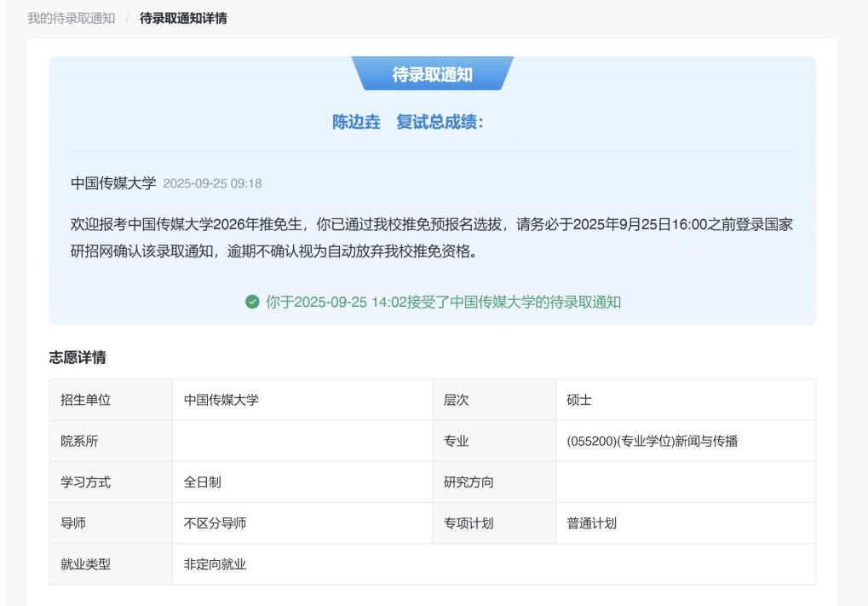Click the notification message body paragraph
The width and height of the screenshot is (868, 606).
click(432, 238)
